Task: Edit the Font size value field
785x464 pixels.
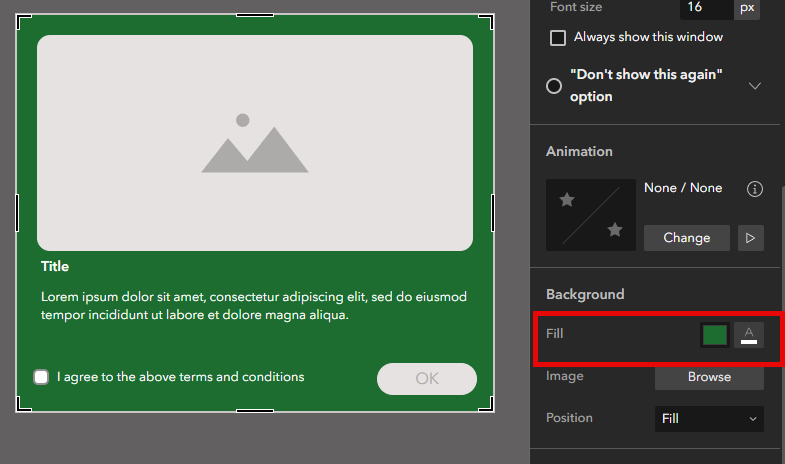Action: point(706,8)
